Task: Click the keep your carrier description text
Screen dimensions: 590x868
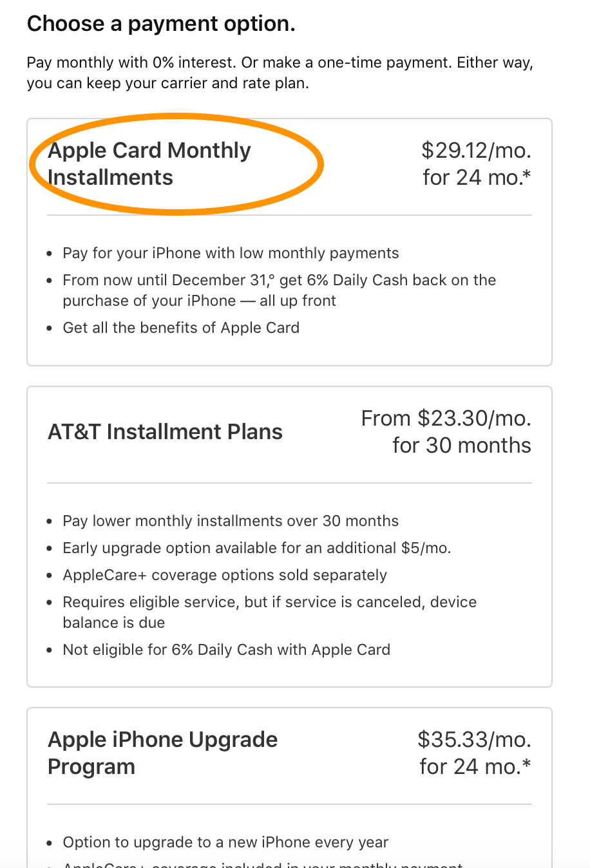Action: (x=279, y=72)
